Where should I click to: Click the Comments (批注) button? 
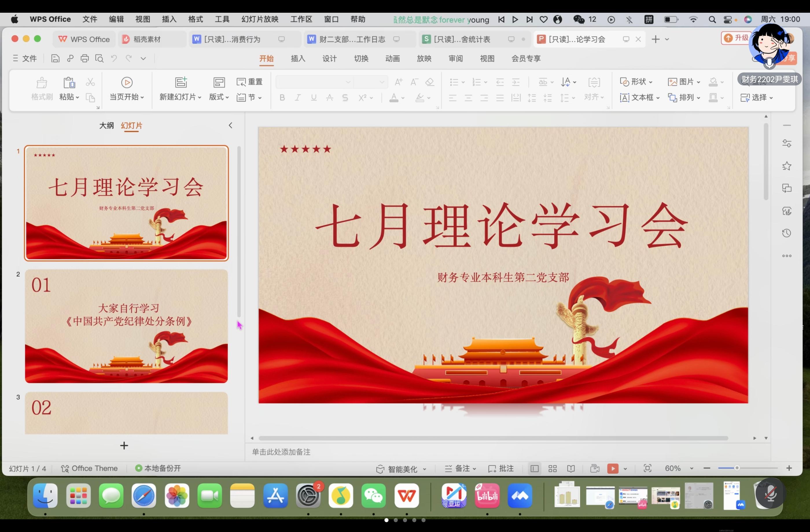[501, 469]
